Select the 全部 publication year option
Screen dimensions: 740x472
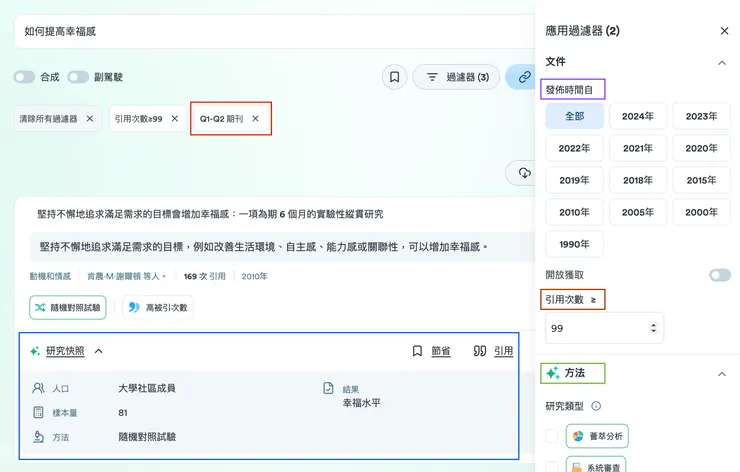574,117
